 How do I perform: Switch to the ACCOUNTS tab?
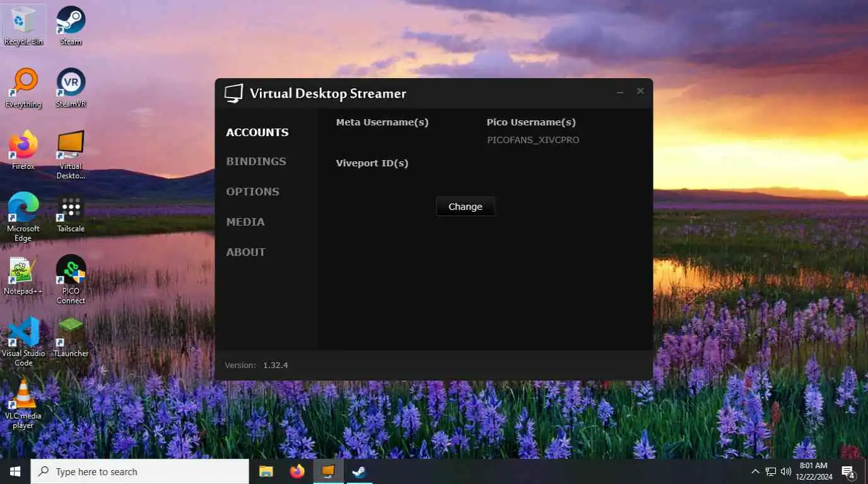257,132
